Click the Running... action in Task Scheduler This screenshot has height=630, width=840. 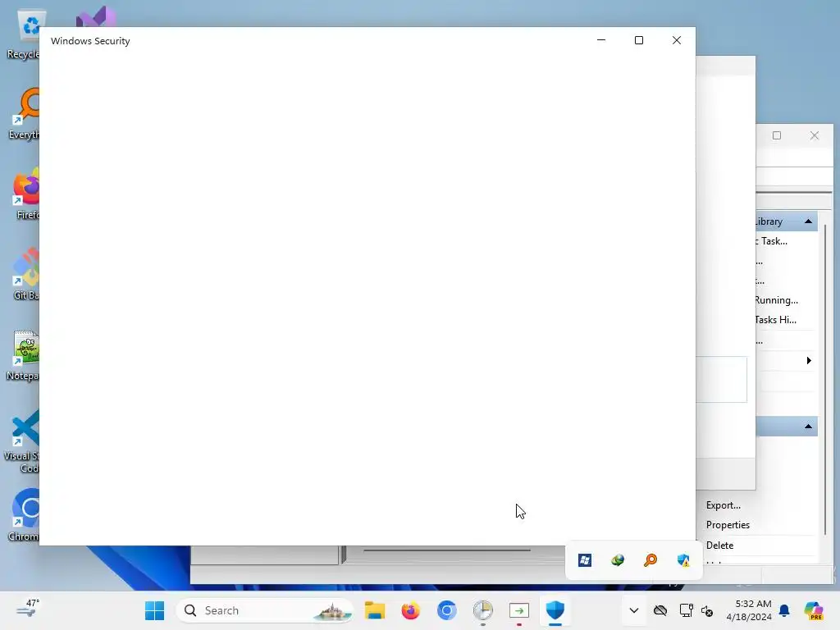(x=776, y=300)
